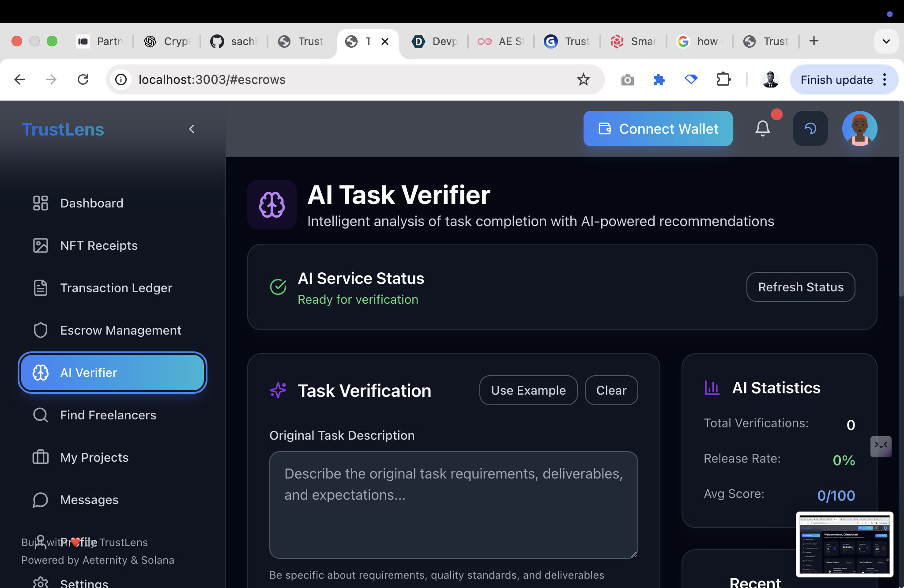Click Use Example button
Image resolution: width=904 pixels, height=588 pixels.
pos(528,390)
